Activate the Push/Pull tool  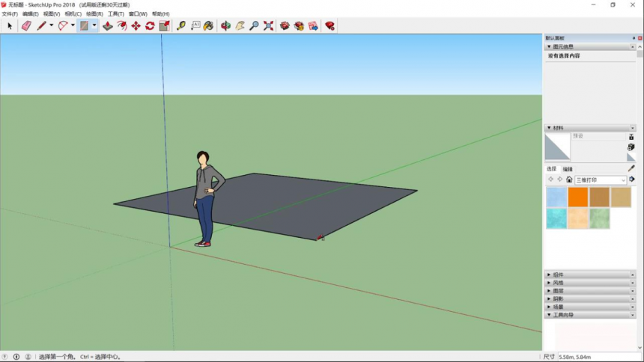coord(108,26)
